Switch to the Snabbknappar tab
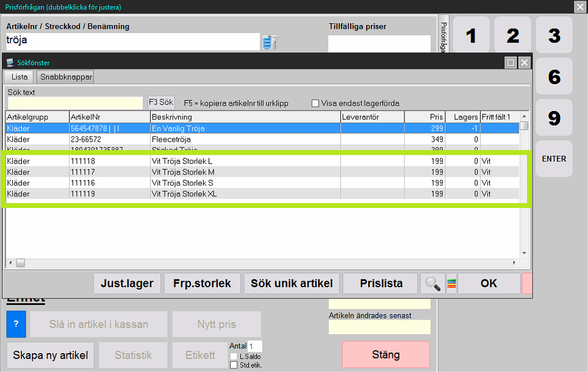The height and width of the screenshot is (372, 588). pyautogui.click(x=66, y=77)
